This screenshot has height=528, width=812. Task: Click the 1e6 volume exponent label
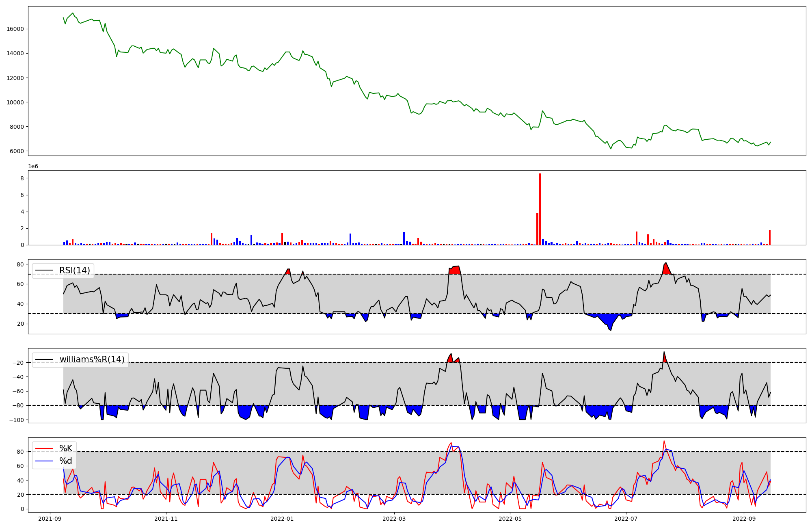pyautogui.click(x=33, y=167)
